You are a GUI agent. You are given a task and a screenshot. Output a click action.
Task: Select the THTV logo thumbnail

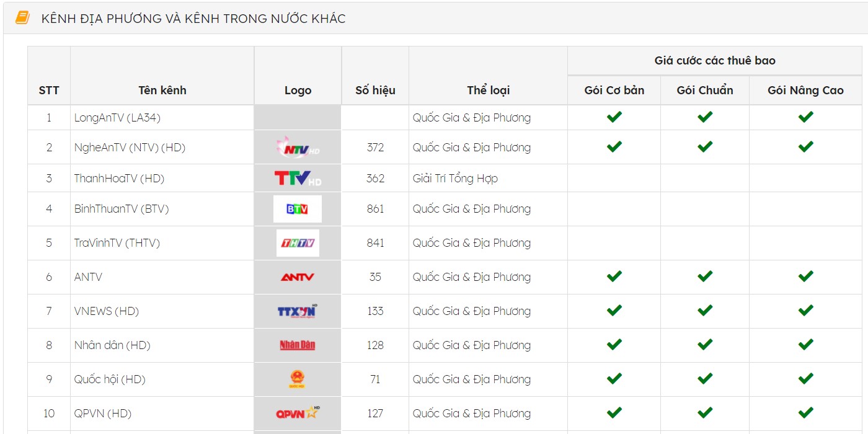pos(298,243)
